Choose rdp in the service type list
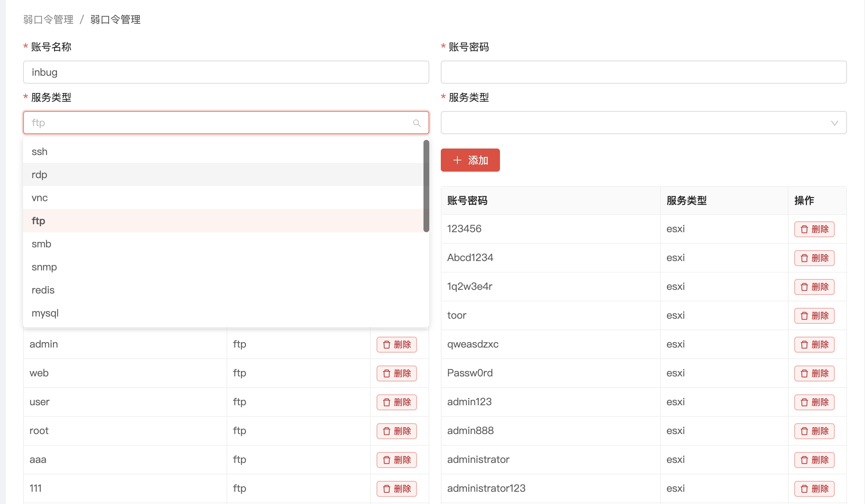 [40, 174]
